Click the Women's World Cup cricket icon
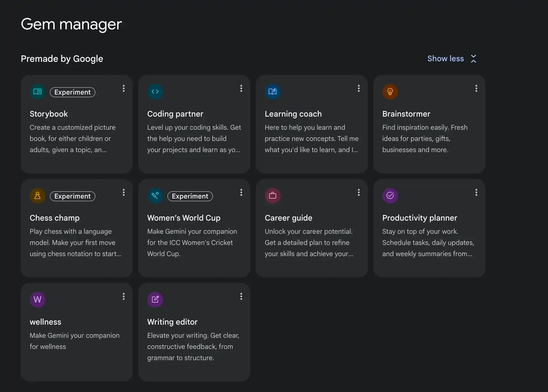548x392 pixels. coord(155,196)
